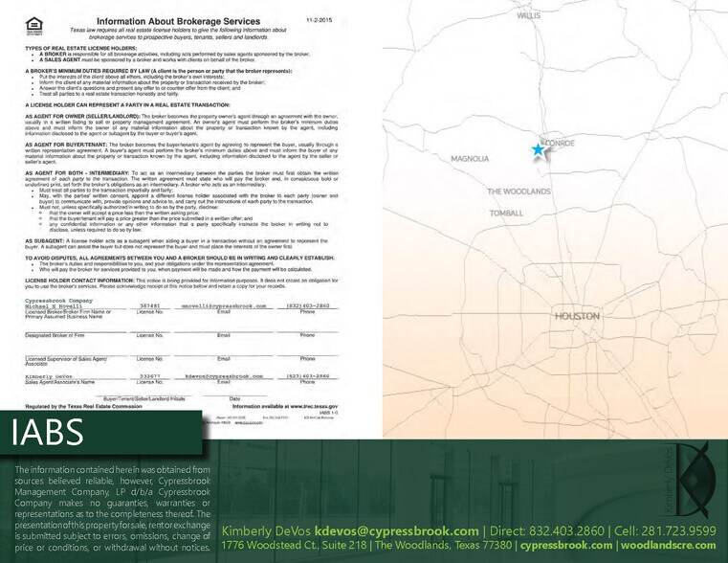This screenshot has height=563, width=728.
Task: Click the Willis label on the map
Action: [x=529, y=15]
